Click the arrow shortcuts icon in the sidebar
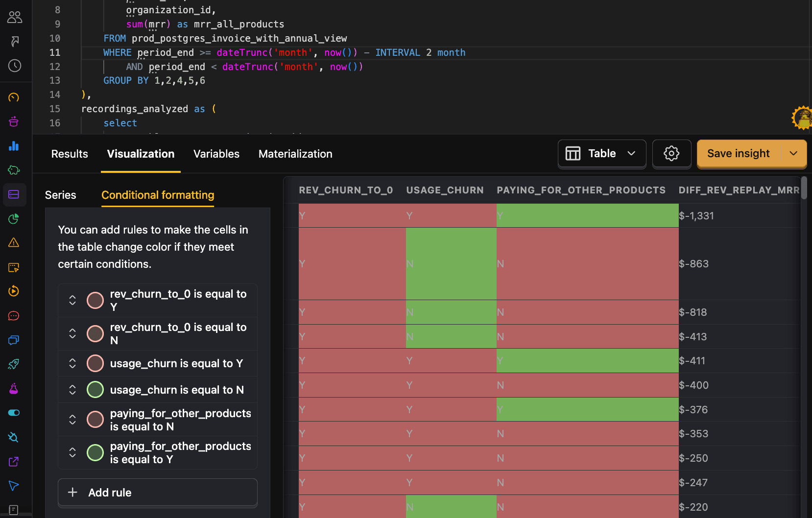This screenshot has height=518, width=812. 15,41
